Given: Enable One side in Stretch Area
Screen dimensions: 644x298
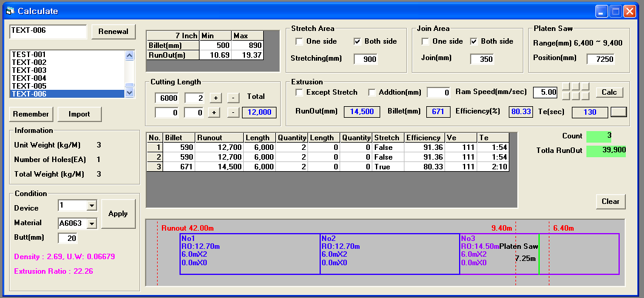Looking at the screenshot, I should [x=300, y=41].
